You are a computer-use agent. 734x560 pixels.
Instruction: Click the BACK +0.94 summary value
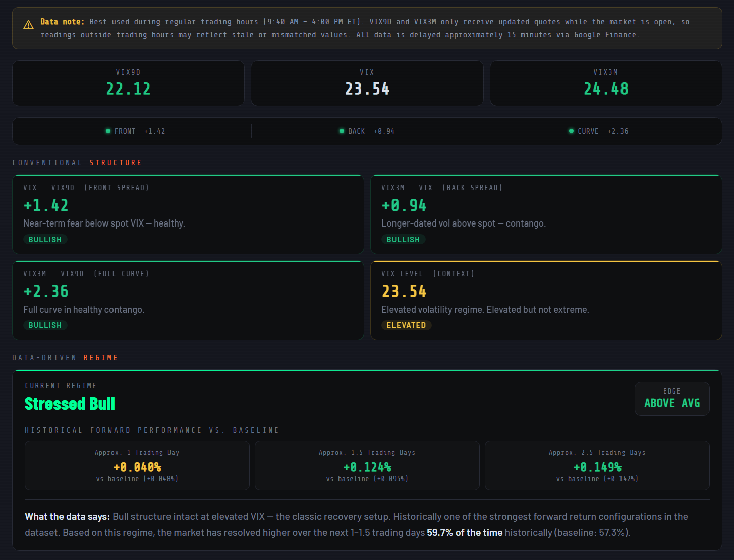(x=384, y=131)
